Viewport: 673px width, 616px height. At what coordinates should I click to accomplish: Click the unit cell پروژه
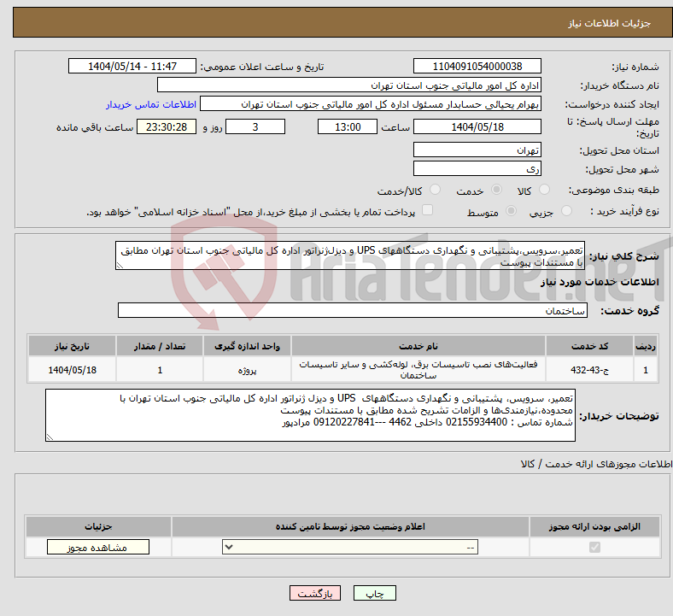[x=247, y=370]
